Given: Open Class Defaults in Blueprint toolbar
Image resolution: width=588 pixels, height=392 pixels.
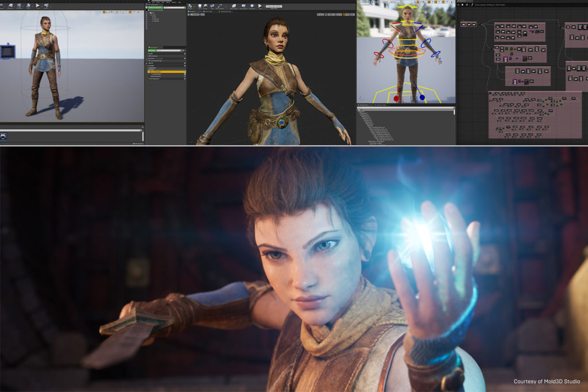Looking at the screenshot, I should 243,6.
